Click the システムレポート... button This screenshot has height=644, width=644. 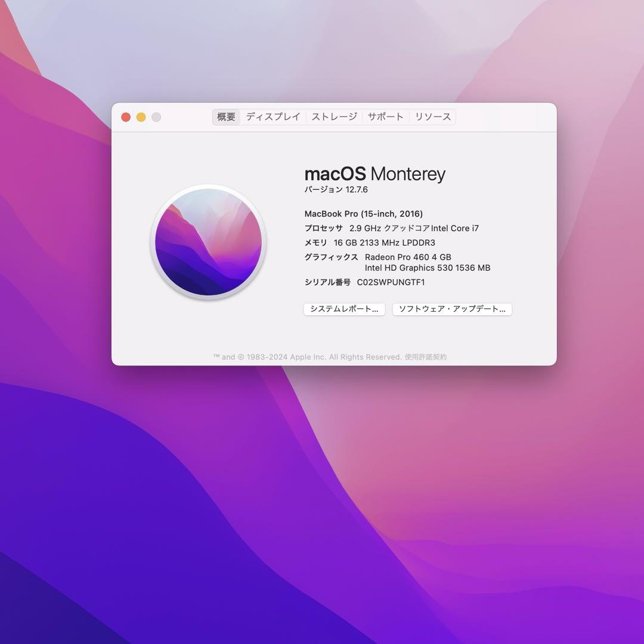pyautogui.click(x=344, y=309)
